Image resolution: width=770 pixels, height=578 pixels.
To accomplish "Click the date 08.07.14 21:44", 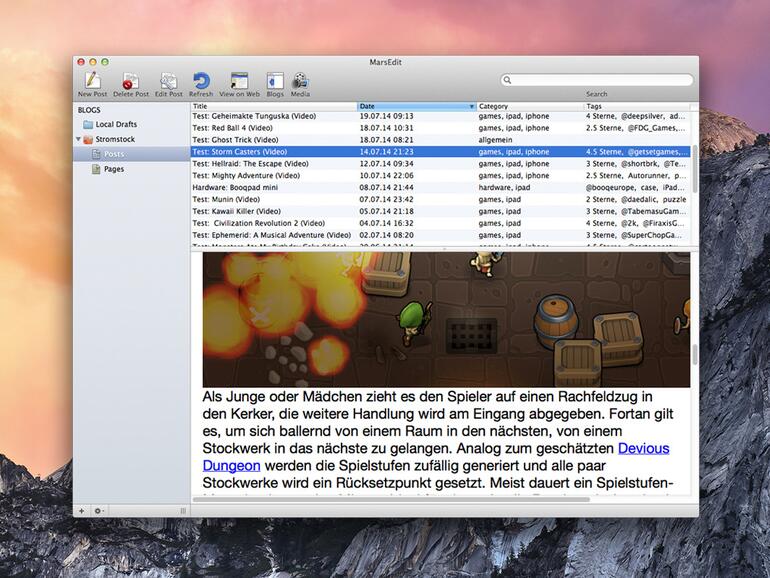I will [386, 188].
